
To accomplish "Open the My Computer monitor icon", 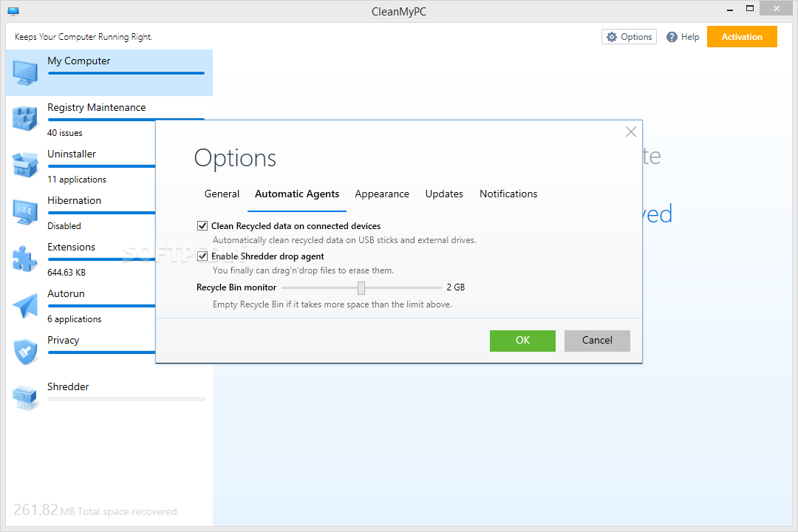I will click(x=25, y=73).
